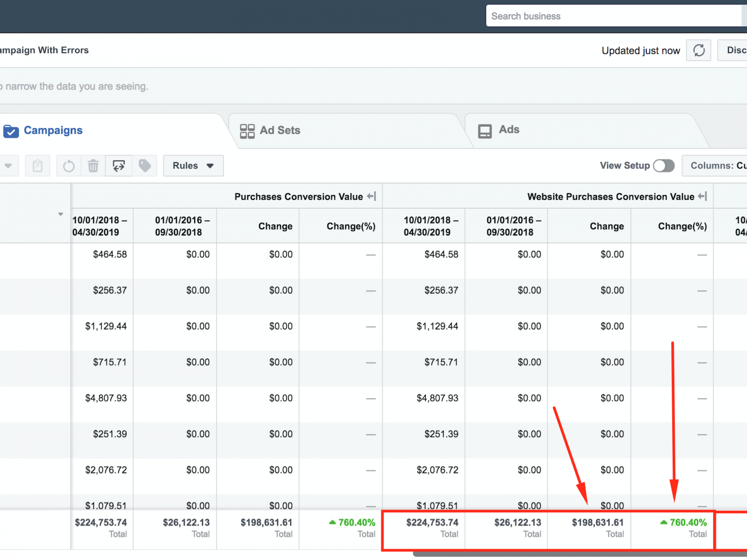Screen dimensions: 747x560
Task: Toggle the View Setup switch
Action: pos(663,166)
